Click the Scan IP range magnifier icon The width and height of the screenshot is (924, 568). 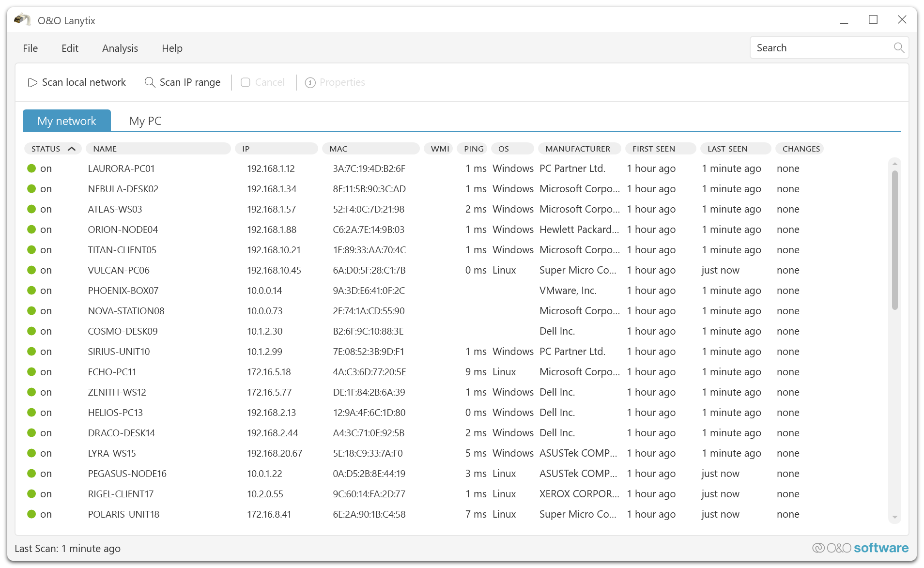coord(150,82)
